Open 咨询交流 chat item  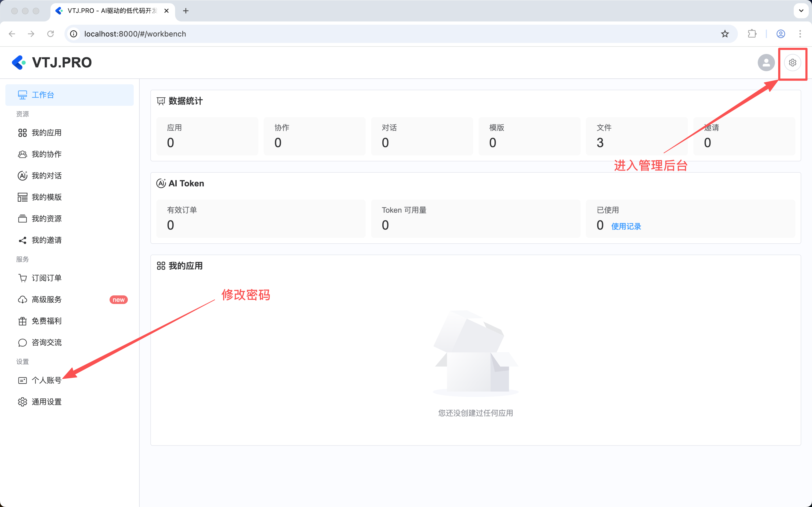46,342
